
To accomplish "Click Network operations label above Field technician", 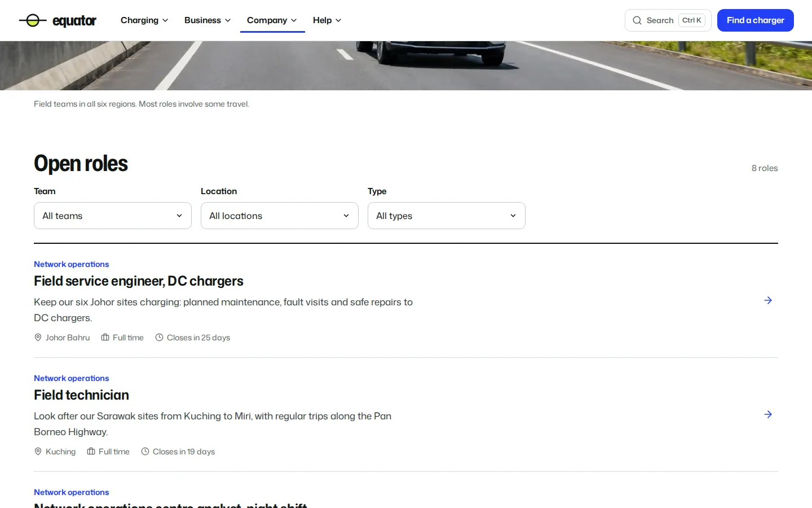I will [x=72, y=378].
